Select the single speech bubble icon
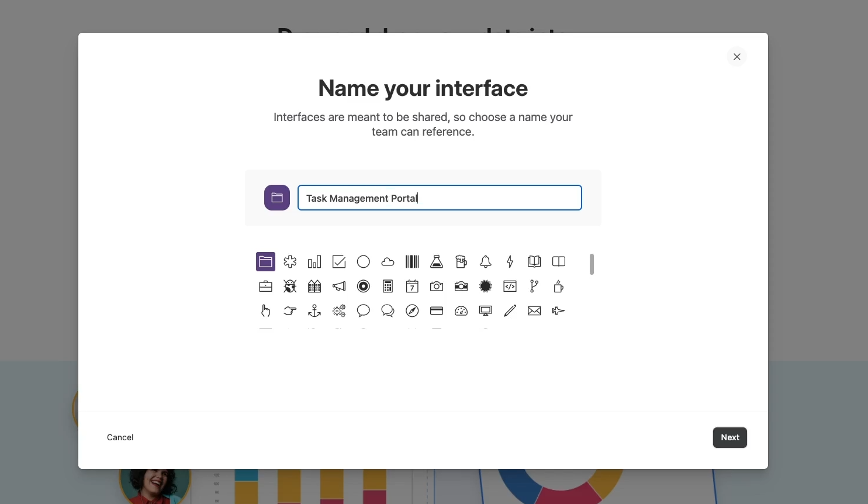Viewport: 868px width, 504px height. point(364,311)
